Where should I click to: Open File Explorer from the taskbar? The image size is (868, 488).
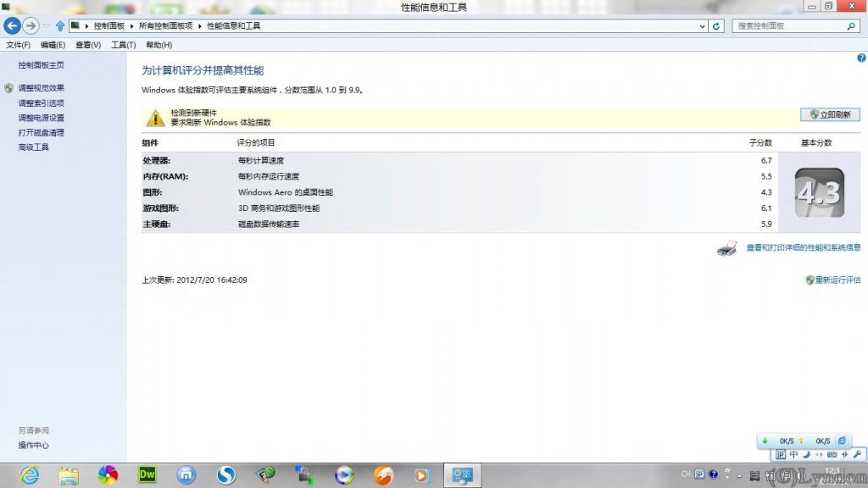point(69,475)
